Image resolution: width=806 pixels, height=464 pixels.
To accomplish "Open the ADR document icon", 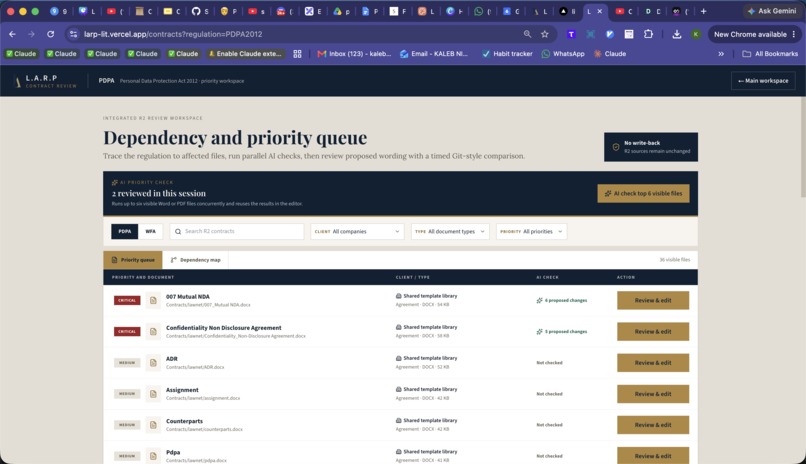I will pos(153,363).
